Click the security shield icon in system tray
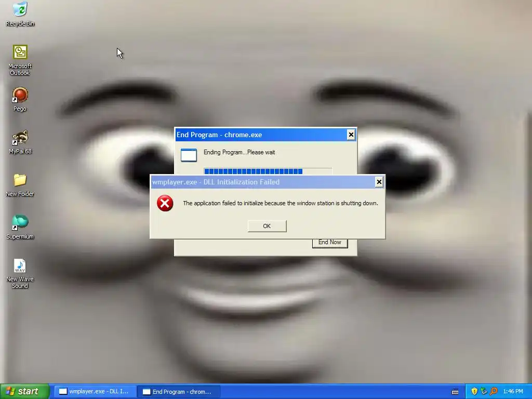 tap(474, 391)
